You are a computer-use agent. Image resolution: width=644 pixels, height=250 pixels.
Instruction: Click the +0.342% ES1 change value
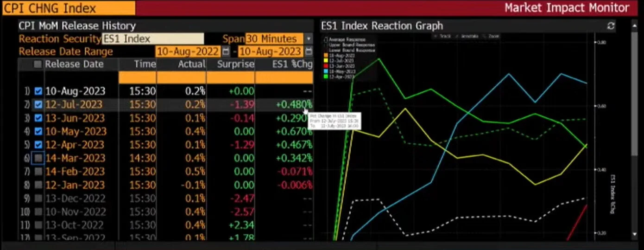point(294,158)
